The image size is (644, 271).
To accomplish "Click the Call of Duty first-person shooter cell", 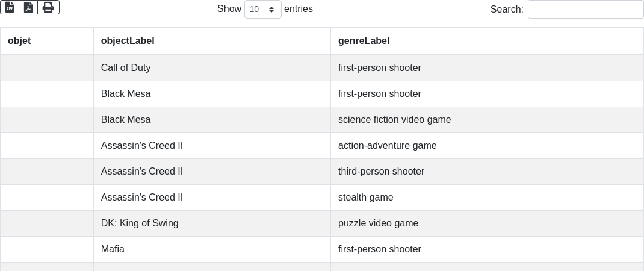I will (x=379, y=68).
